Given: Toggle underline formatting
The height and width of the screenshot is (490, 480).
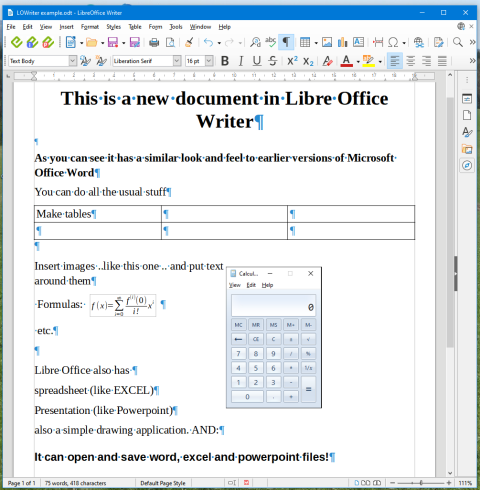Looking at the screenshot, I should coord(257,61).
